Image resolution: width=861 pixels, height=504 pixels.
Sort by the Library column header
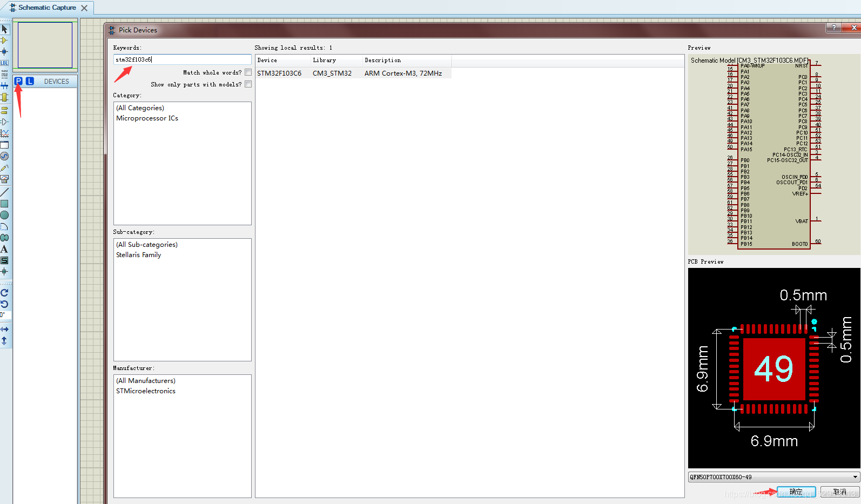tap(337, 61)
